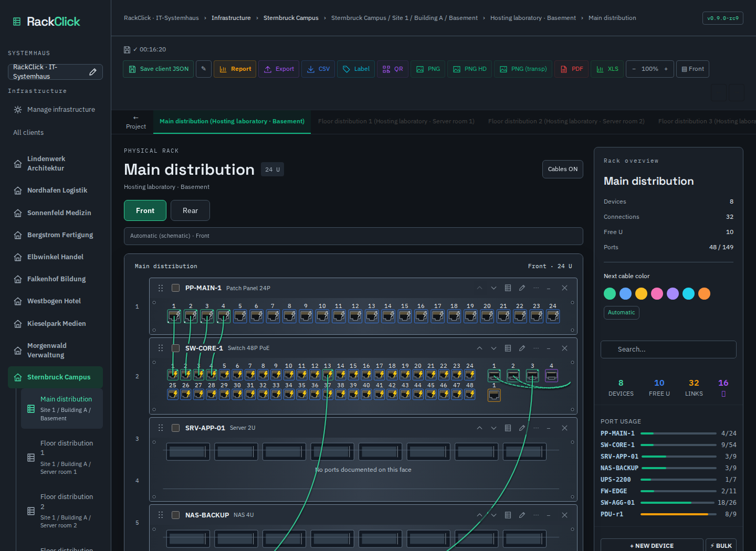
Task: Click the pencil tool next to Save client JSON
Action: coord(204,69)
